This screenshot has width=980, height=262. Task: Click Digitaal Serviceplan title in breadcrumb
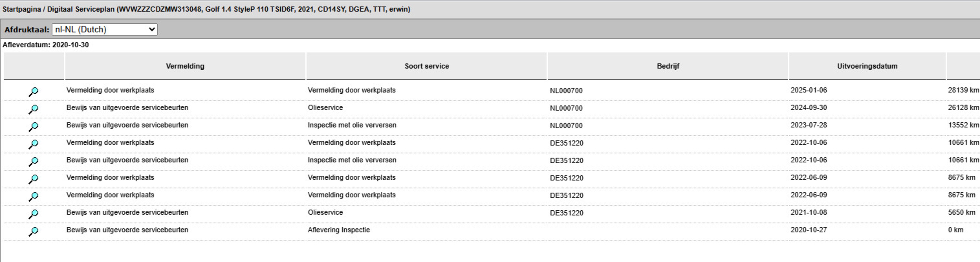(81, 9)
